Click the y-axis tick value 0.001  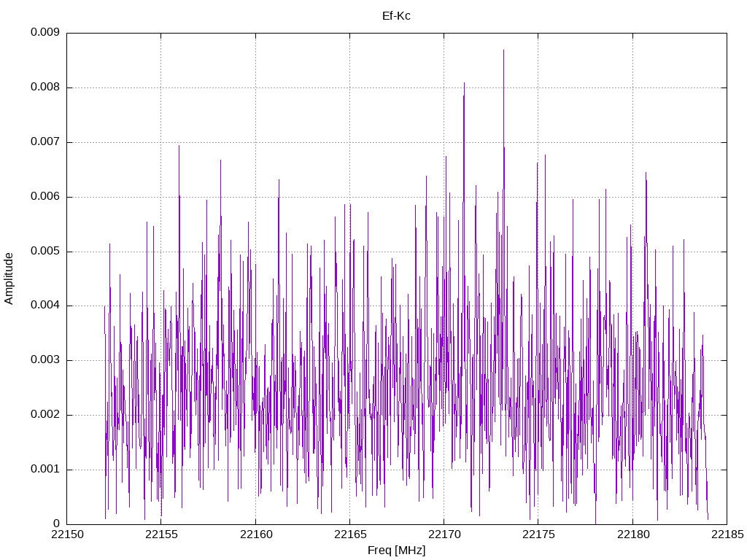[x=45, y=470]
